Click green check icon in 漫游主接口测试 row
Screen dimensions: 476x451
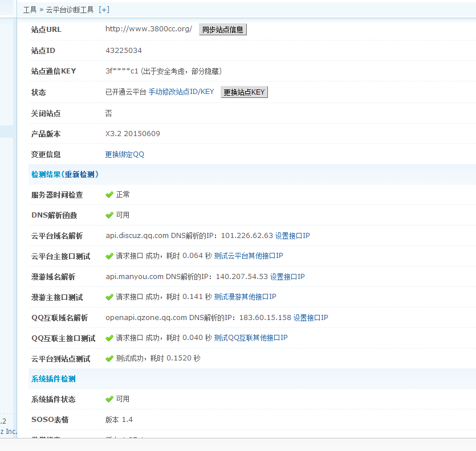coord(109,297)
